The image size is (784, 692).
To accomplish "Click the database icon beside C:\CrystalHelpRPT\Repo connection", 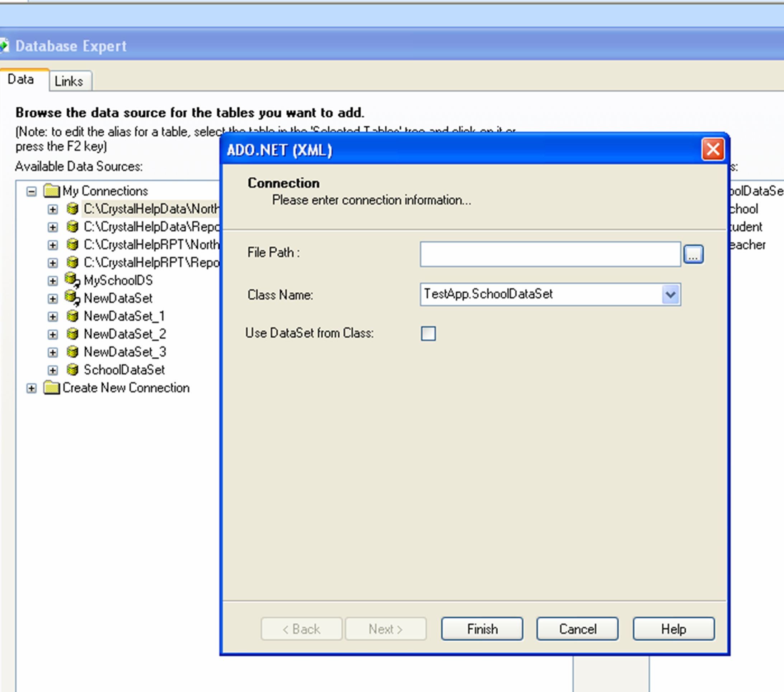I will pyautogui.click(x=73, y=263).
